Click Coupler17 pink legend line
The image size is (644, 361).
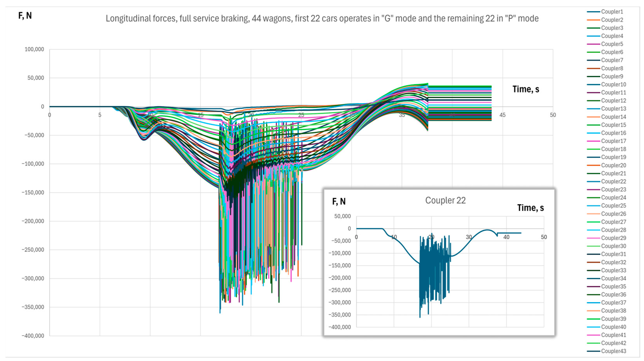point(593,141)
